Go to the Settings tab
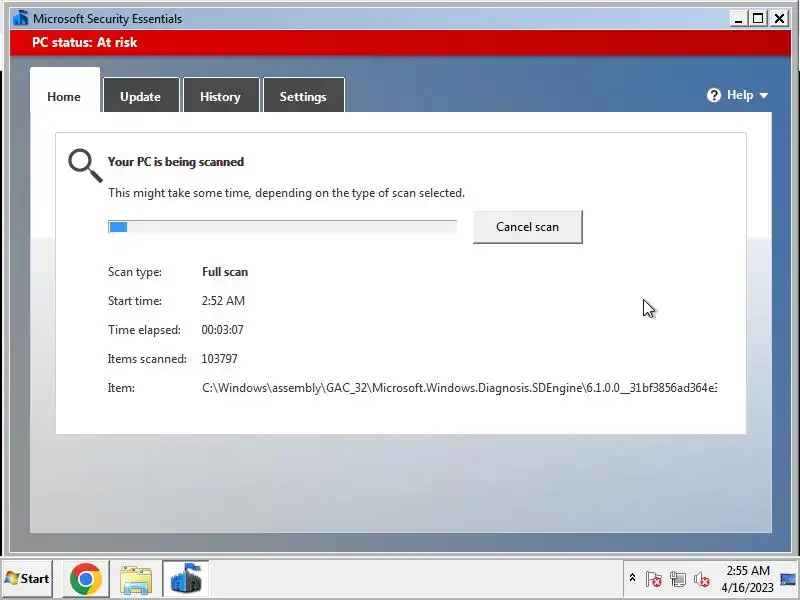 (303, 96)
